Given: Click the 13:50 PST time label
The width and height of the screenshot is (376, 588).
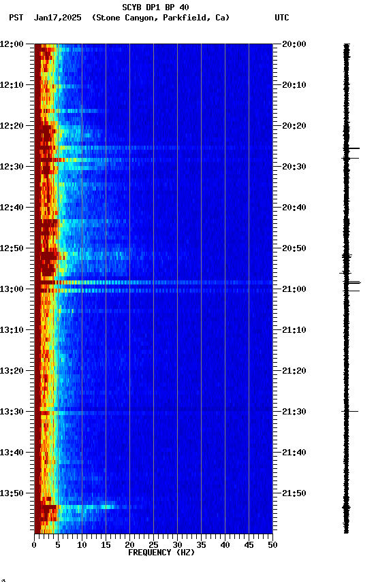Looking at the screenshot, I should coord(12,493).
